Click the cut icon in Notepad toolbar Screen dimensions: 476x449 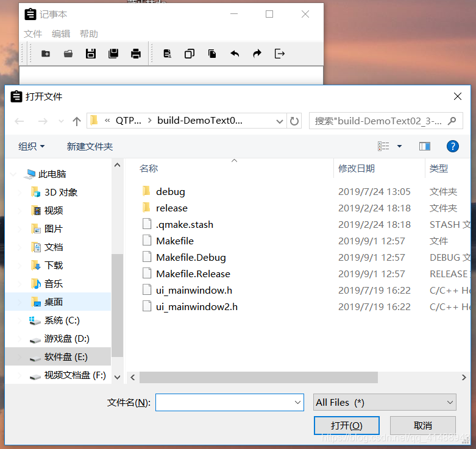click(x=167, y=54)
